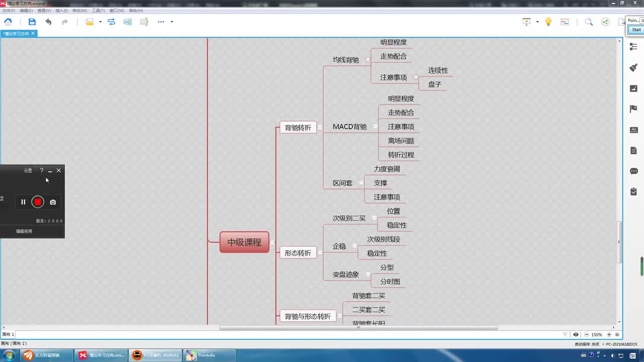Screen dimensions: 644x362
Task: Select the 中级课程 topic
Action: click(x=245, y=242)
